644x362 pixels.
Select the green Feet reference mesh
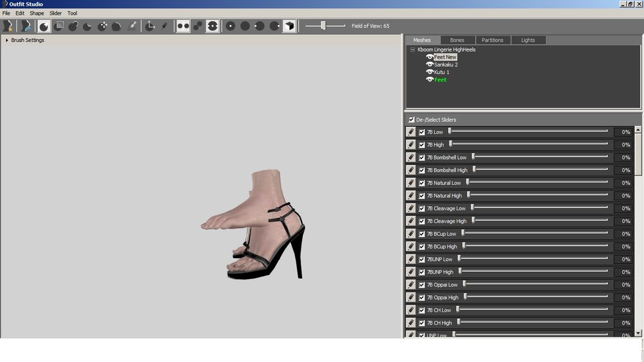pyautogui.click(x=440, y=80)
